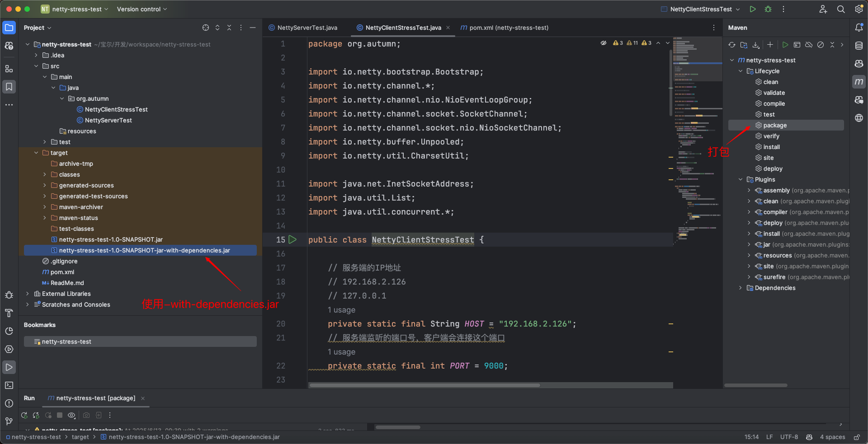Download sources and documentation in Maven toolbar
The width and height of the screenshot is (868, 444).
[x=756, y=45]
